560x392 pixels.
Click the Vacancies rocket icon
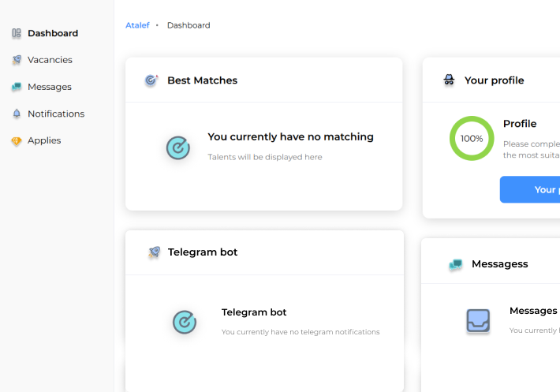[17, 60]
